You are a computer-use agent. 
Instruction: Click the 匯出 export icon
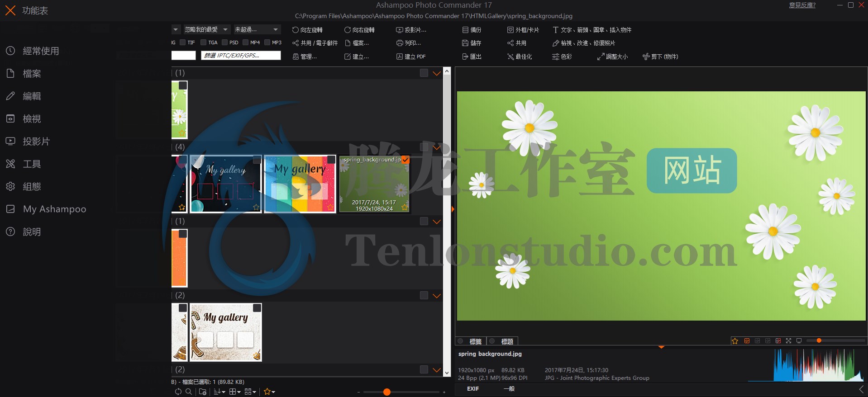coord(472,57)
